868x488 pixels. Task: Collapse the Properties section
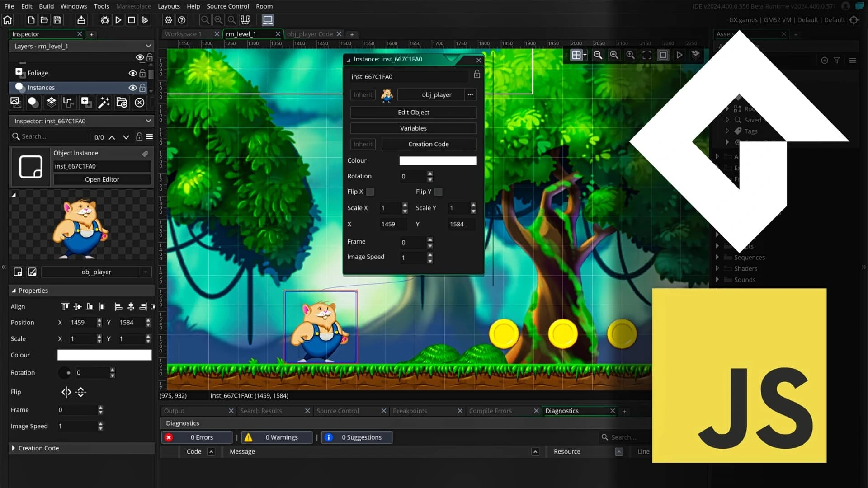(14, 291)
